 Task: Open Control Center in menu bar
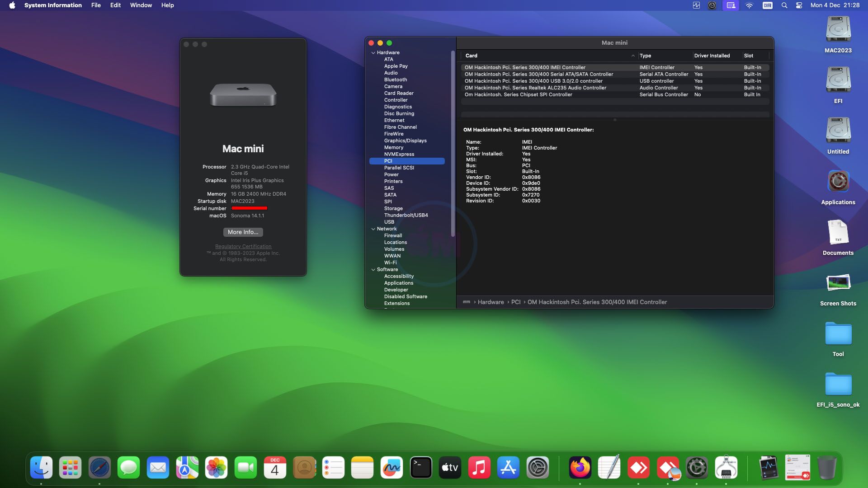799,5
